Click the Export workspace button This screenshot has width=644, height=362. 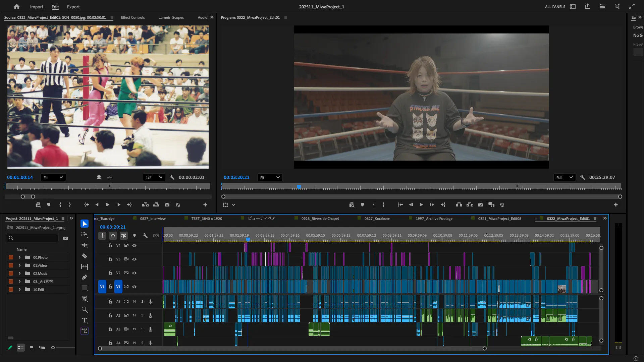coord(73,7)
